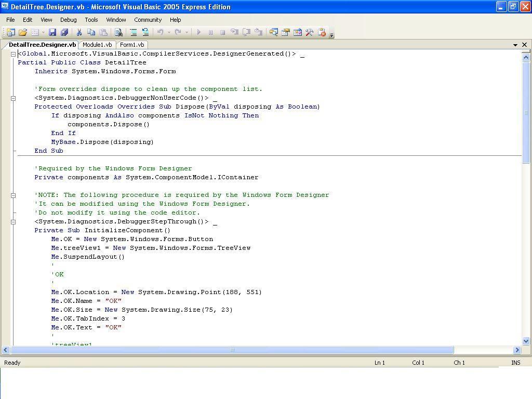Click the Open File folder icon

[x=23, y=32]
